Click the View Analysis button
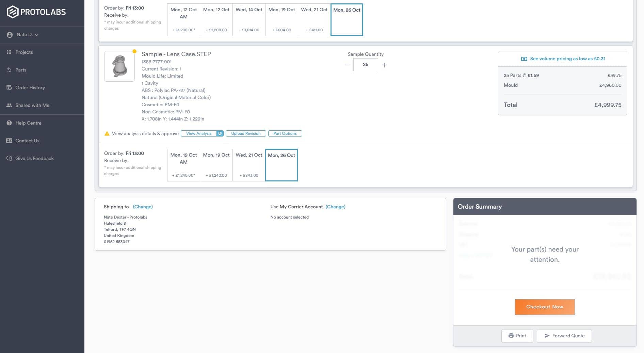Screen dimensions: 644x353 [199, 133]
